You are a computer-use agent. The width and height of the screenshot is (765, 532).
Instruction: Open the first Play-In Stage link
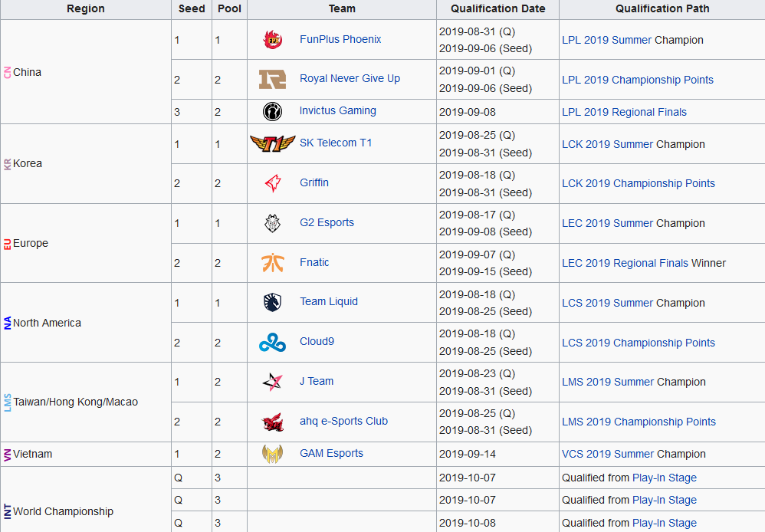click(x=664, y=478)
